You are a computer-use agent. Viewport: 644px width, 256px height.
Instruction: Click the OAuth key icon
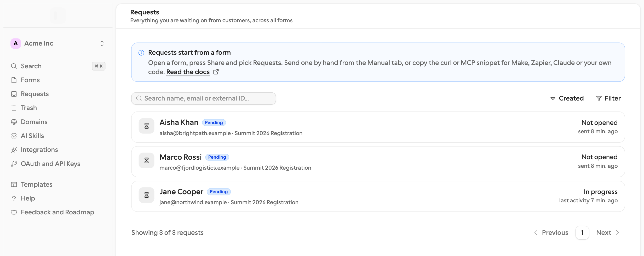(x=14, y=164)
